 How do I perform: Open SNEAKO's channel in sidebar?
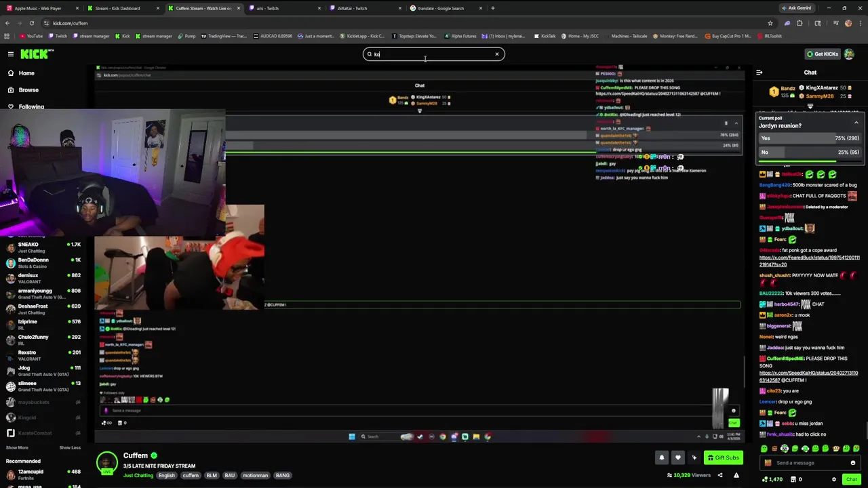tap(42, 247)
